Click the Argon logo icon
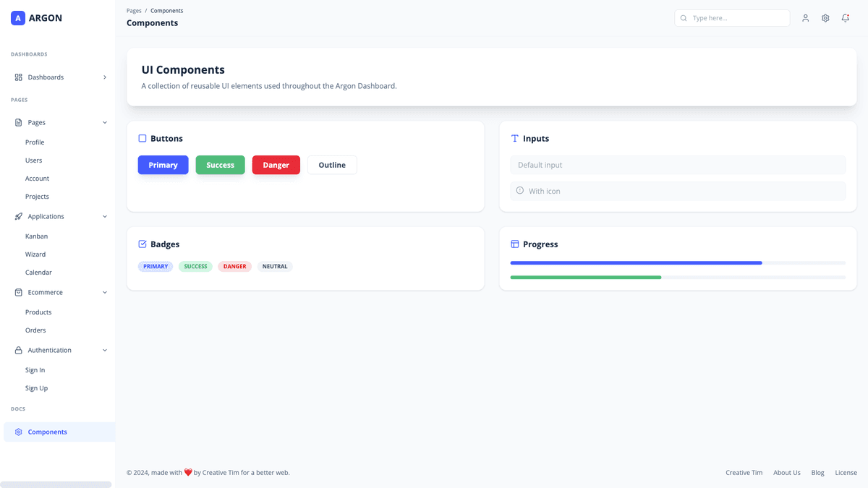Screen dimensions: 868x488 [17, 17]
